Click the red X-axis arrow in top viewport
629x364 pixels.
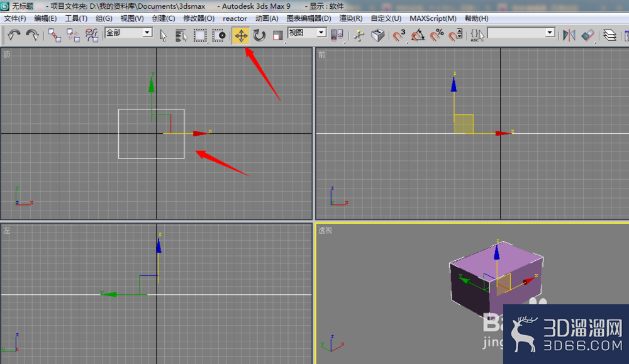[200, 133]
